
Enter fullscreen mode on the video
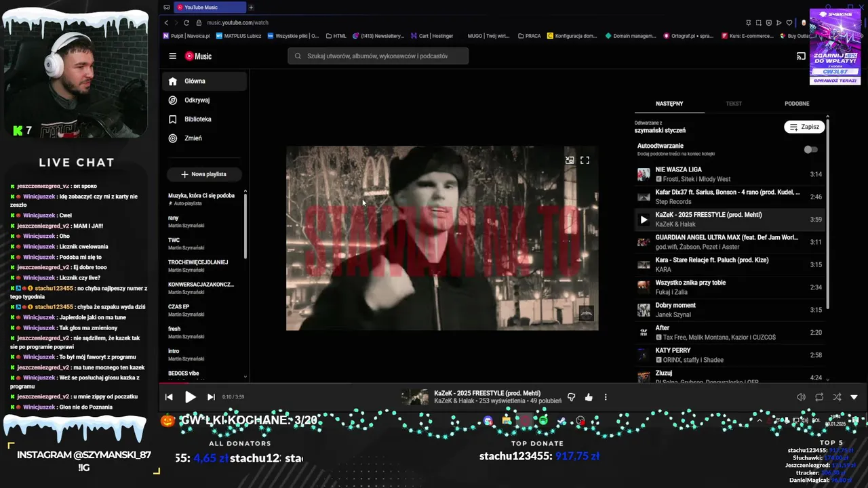click(x=585, y=161)
